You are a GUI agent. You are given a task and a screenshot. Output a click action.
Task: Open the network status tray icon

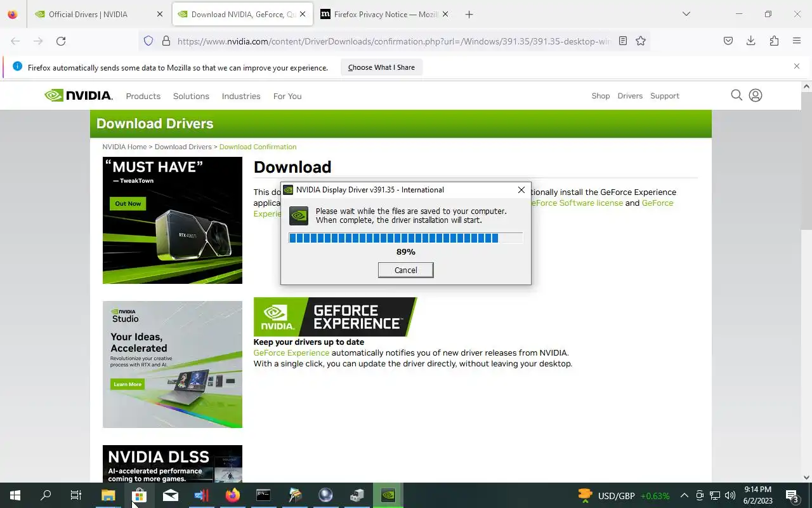714,495
